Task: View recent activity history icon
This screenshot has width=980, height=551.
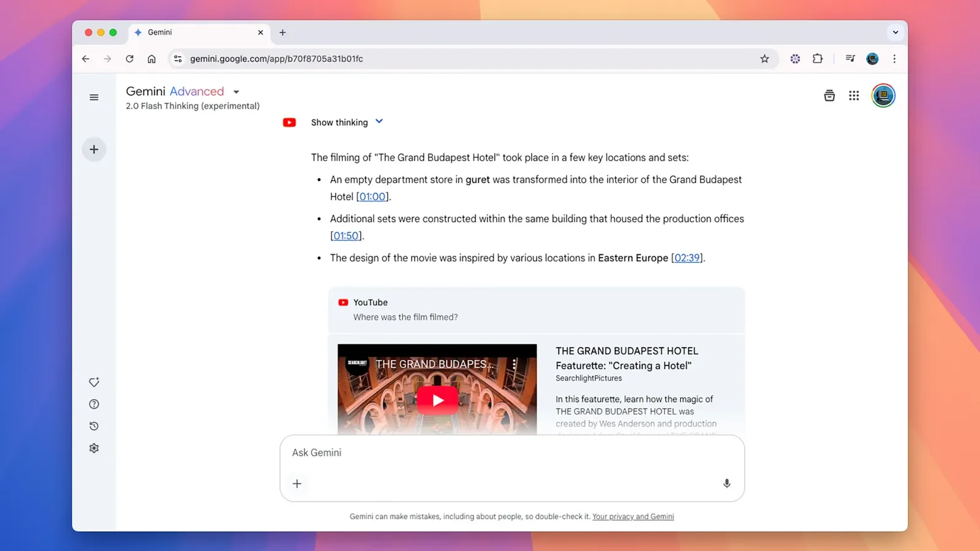Action: (x=94, y=425)
